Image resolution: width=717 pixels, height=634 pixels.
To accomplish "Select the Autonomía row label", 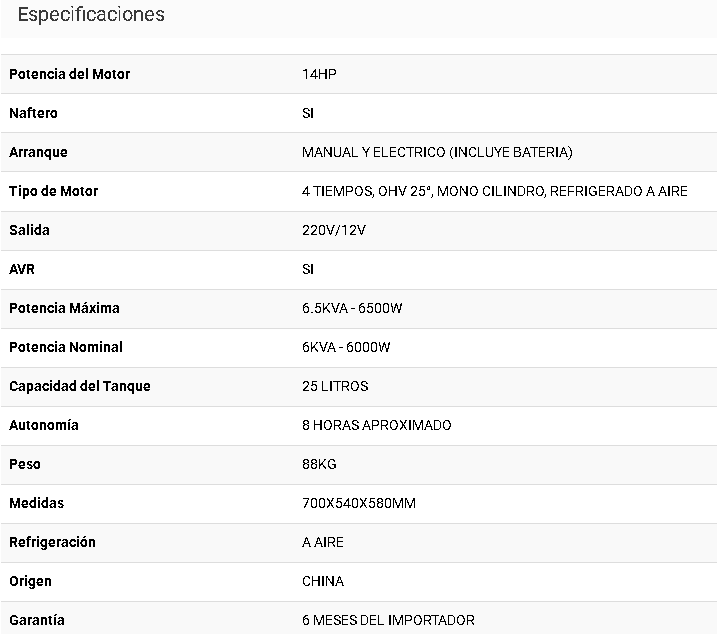I will (44, 425).
